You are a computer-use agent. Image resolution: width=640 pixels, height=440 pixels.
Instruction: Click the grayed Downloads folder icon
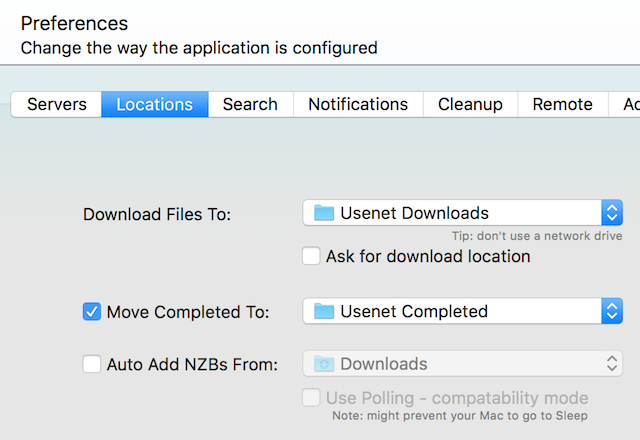coord(323,364)
